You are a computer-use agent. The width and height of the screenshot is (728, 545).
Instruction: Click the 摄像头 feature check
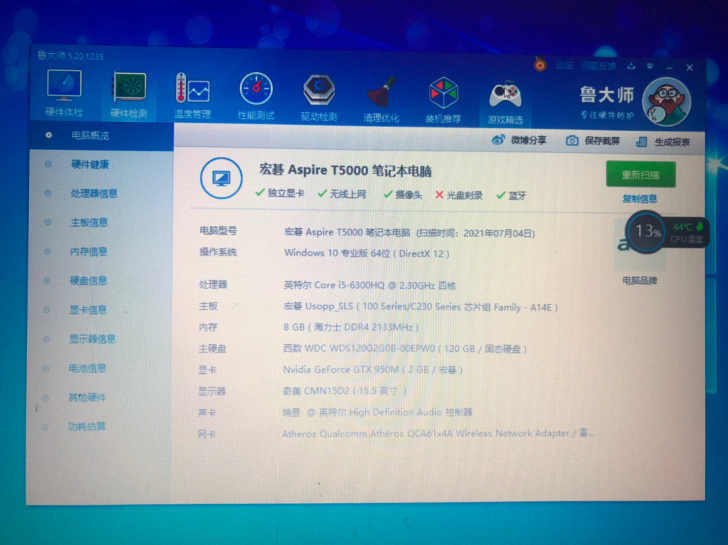pyautogui.click(x=403, y=195)
